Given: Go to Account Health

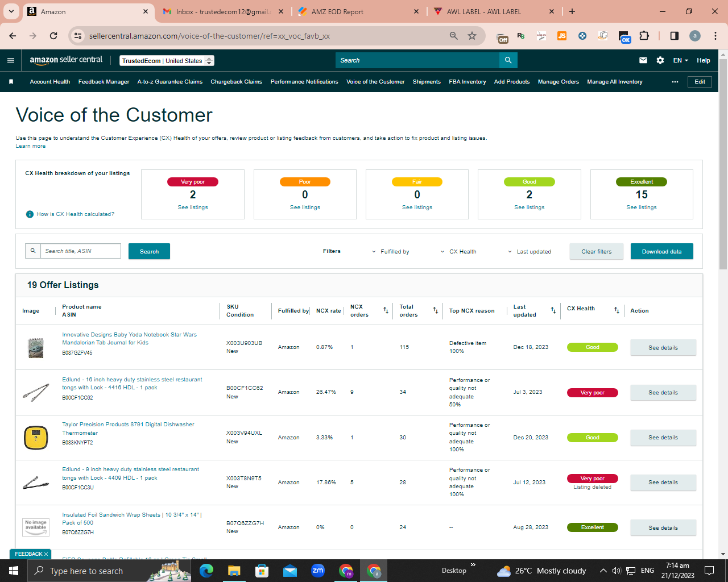Looking at the screenshot, I should (x=50, y=82).
